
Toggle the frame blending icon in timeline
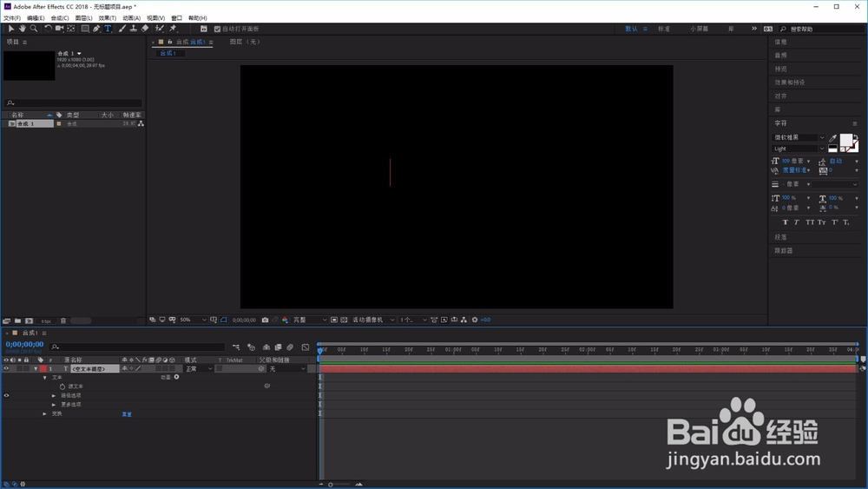click(278, 347)
